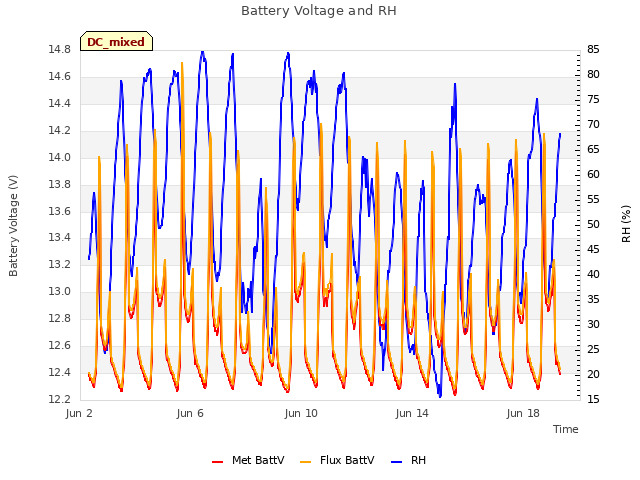The height and width of the screenshot is (480, 640).
Task: Click the 12.2 voltage tick label
Action: [x=59, y=400]
